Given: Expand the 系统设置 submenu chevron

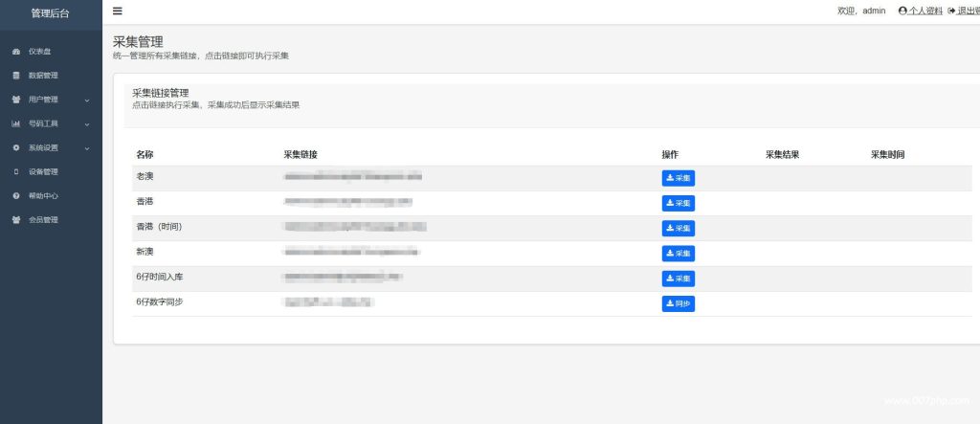Looking at the screenshot, I should coord(87,148).
